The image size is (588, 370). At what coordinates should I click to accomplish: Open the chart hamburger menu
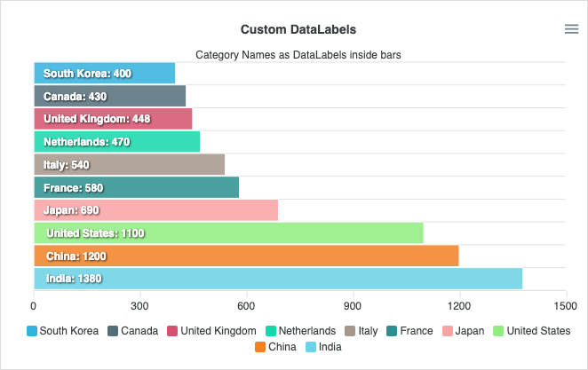(571, 29)
